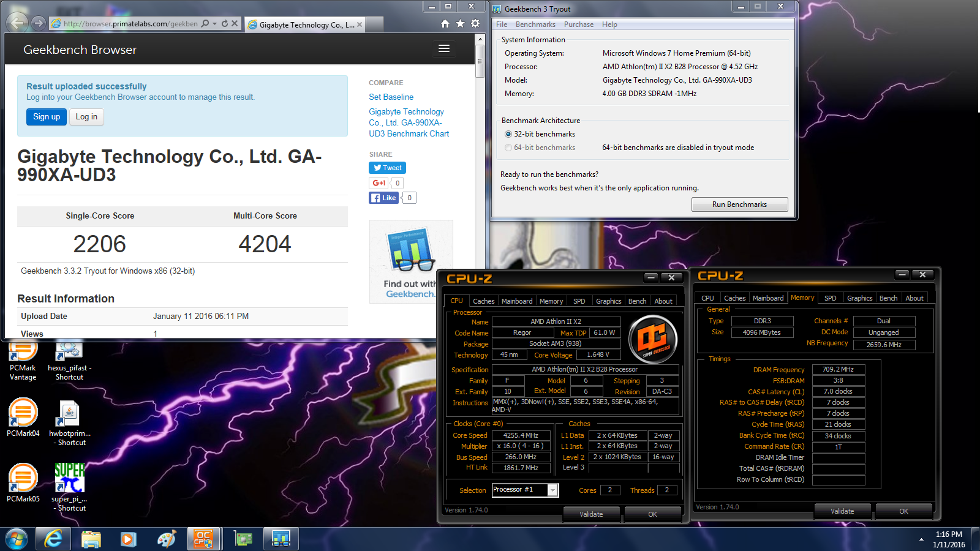Switch to CPU tab in right CPU-Z
Screen dimensions: 980x551
(707, 298)
